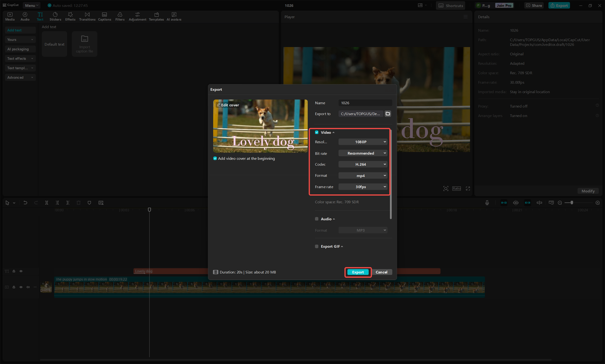The image size is (605, 364).
Task: Click the Cancel button
Action: coord(381,272)
